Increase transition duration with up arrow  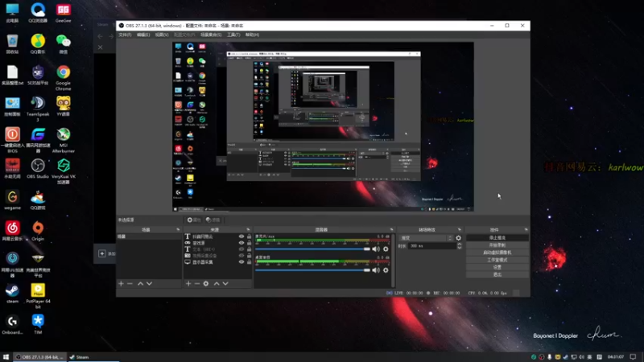[x=459, y=245]
